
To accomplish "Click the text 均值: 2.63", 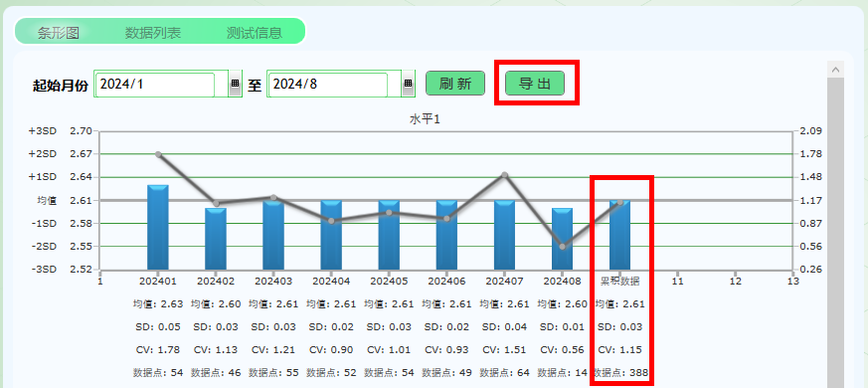I will point(158,303).
